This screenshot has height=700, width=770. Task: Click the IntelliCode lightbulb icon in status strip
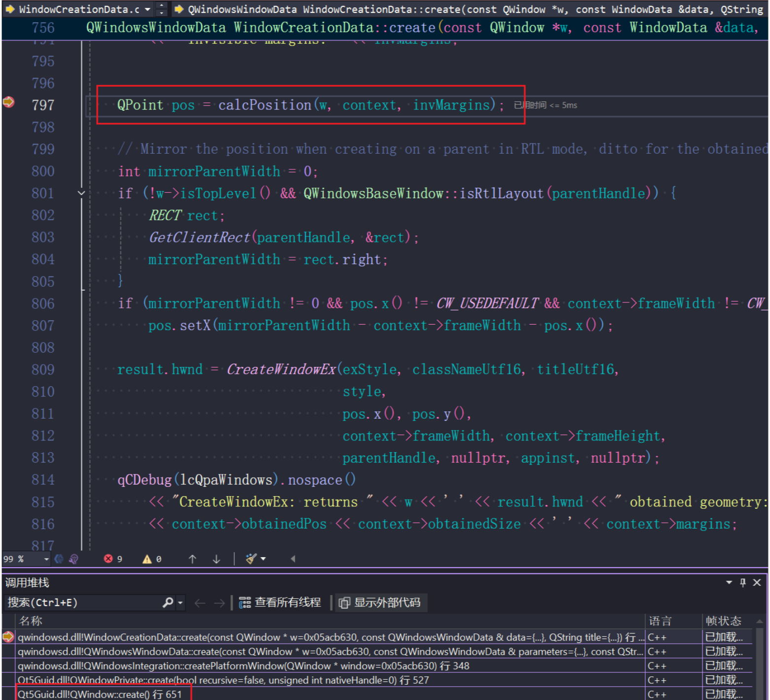pyautogui.click(x=73, y=559)
